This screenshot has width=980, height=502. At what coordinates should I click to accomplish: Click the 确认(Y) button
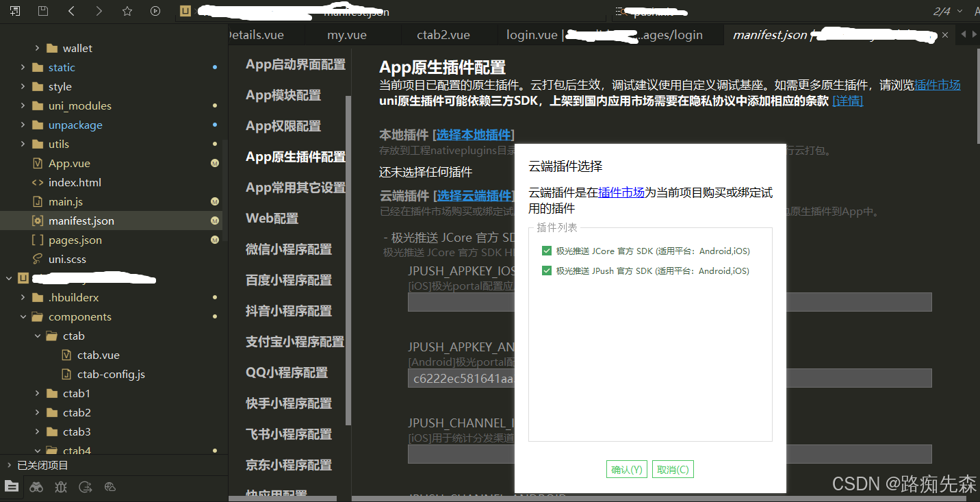[x=626, y=469]
